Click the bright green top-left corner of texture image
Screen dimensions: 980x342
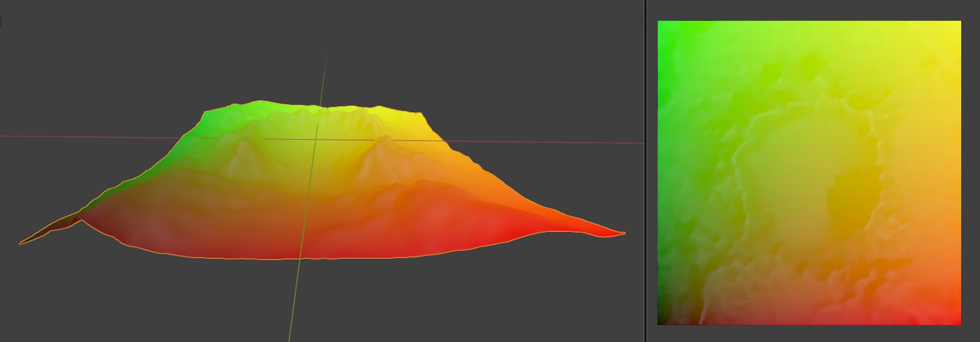[666, 30]
